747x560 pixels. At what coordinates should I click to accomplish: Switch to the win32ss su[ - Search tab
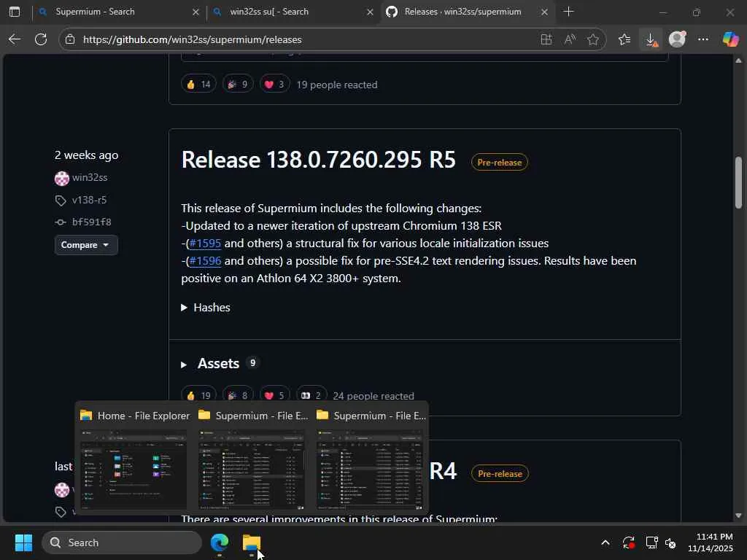[293, 12]
